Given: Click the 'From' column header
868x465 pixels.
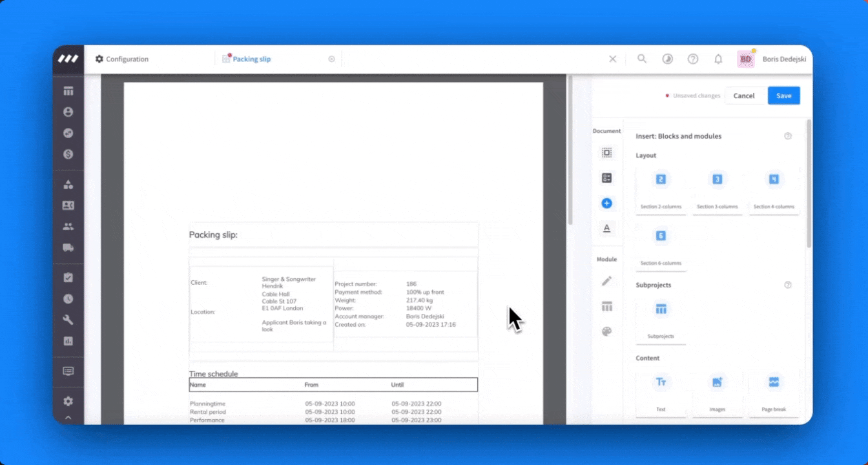Looking at the screenshot, I should [x=311, y=384].
